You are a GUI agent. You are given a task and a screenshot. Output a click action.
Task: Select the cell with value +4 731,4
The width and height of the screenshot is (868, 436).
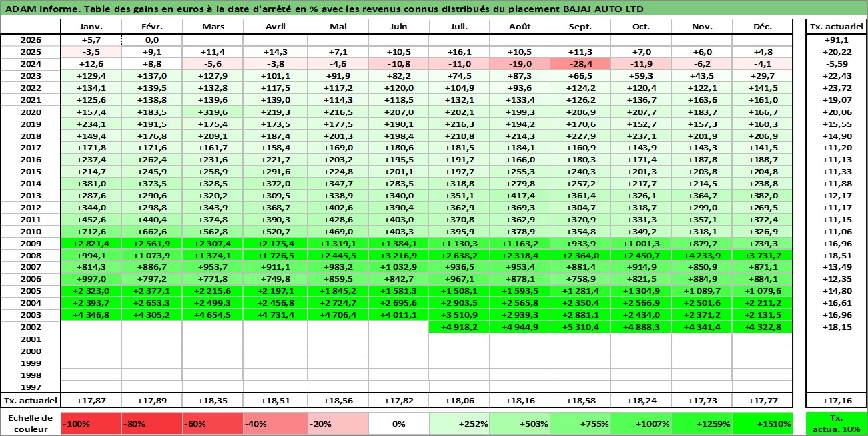point(276,315)
